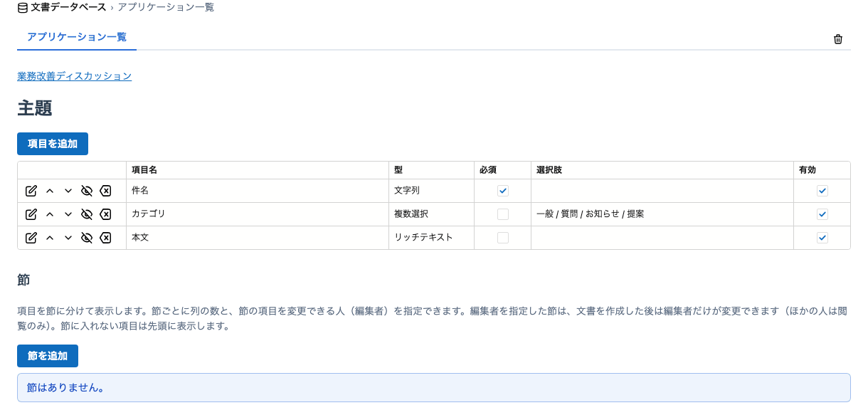Image resolution: width=868 pixels, height=420 pixels.
Task: Click the 節を追加 button
Action: [x=48, y=356]
